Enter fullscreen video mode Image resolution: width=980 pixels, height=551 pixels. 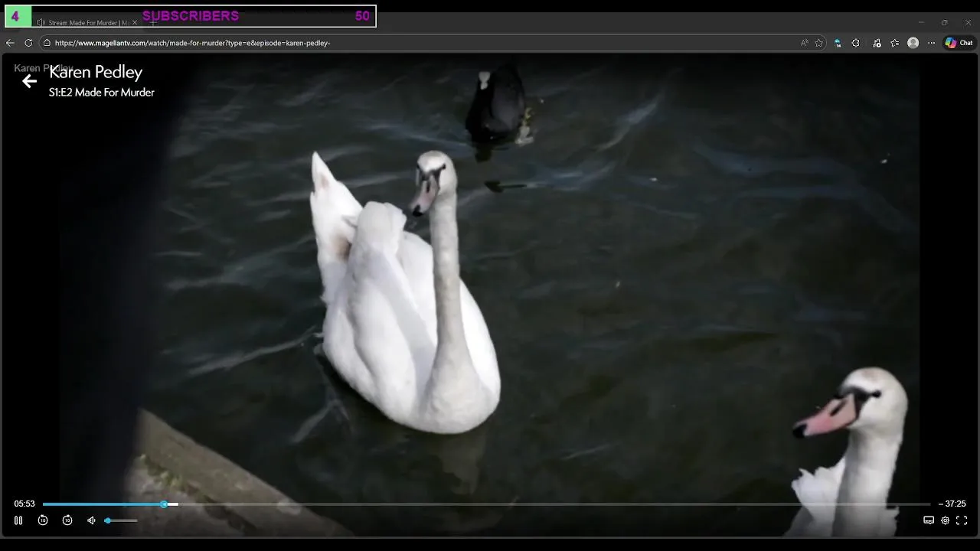[962, 520]
